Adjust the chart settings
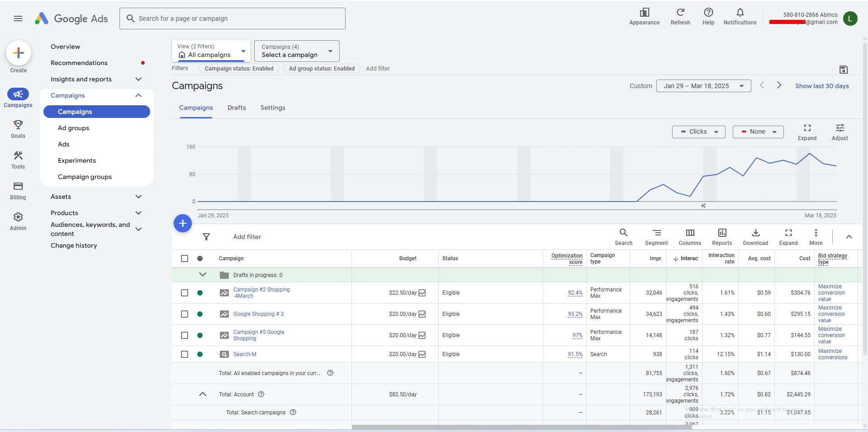Screen dimensions: 868x432 840,132
